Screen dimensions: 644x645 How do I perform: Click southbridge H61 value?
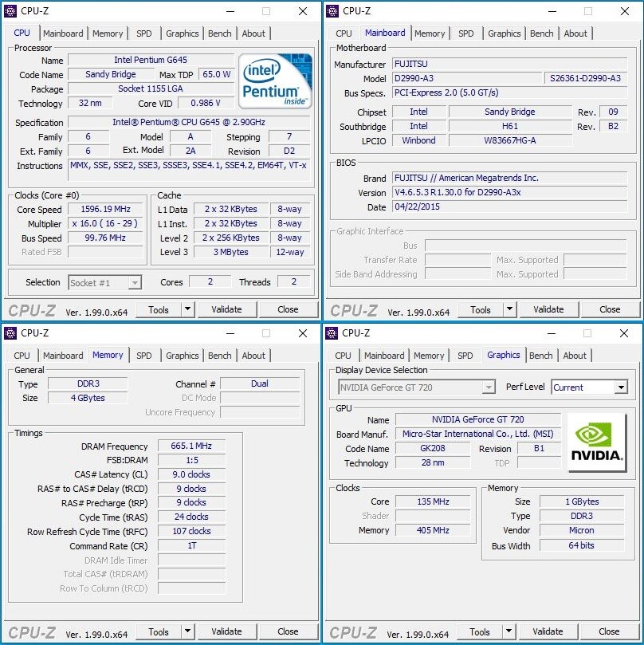[510, 126]
